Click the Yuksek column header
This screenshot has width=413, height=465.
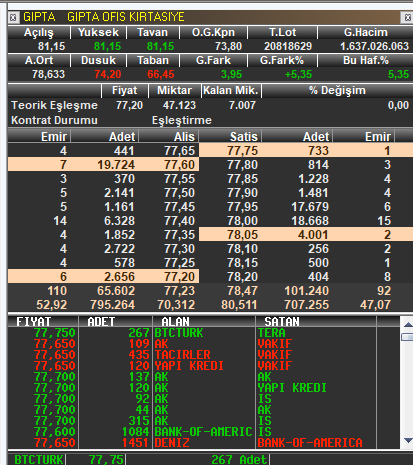click(98, 32)
